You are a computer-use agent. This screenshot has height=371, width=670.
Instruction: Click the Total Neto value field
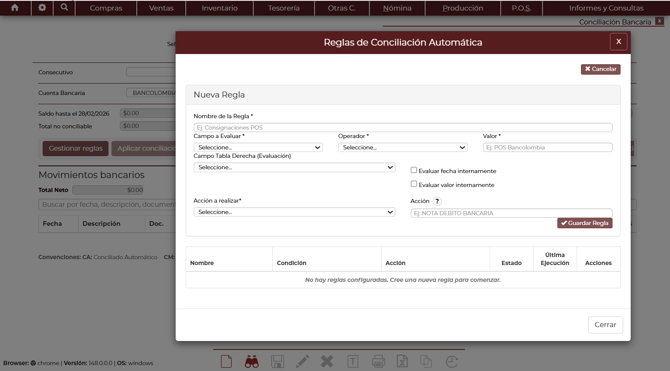point(108,190)
